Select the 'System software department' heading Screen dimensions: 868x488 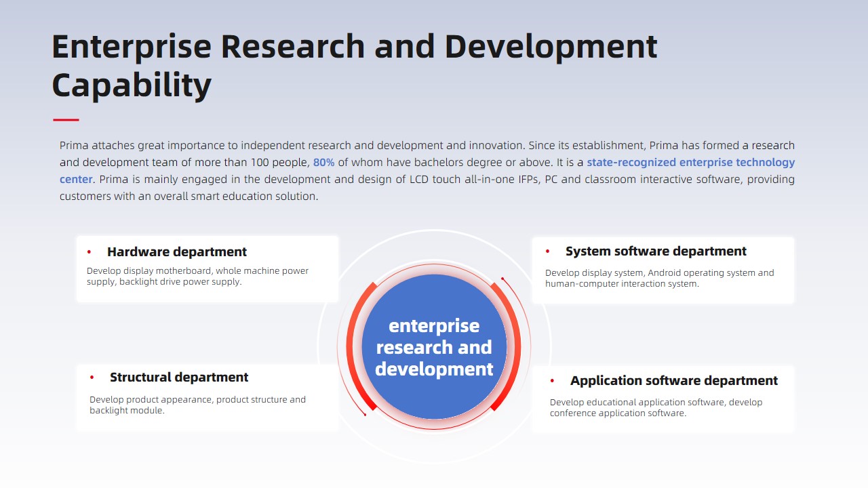point(655,251)
